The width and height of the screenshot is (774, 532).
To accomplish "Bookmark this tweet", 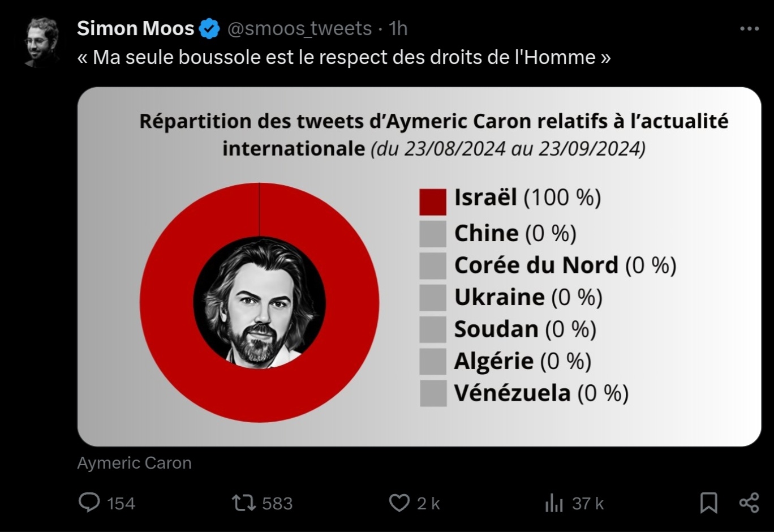I will pyautogui.click(x=708, y=503).
